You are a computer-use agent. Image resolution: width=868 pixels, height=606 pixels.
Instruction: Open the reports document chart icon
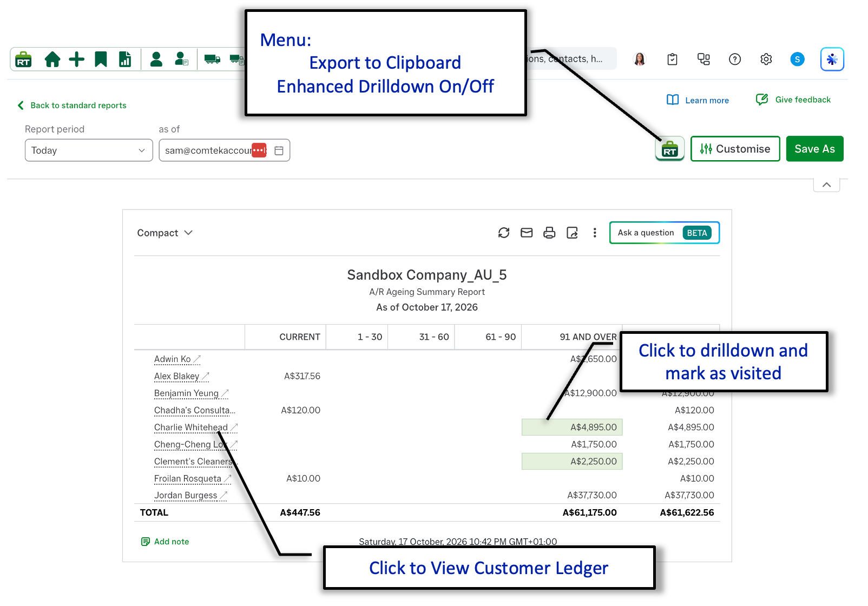point(125,59)
